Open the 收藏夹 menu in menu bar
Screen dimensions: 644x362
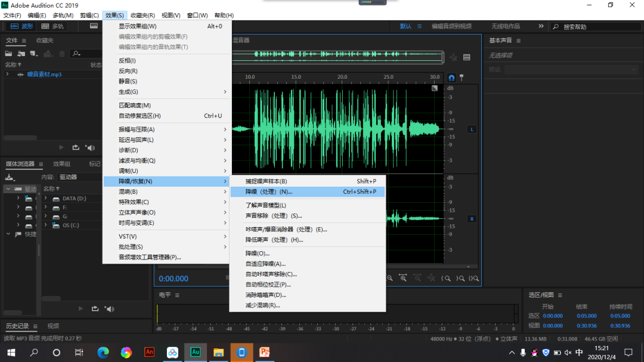(x=143, y=15)
